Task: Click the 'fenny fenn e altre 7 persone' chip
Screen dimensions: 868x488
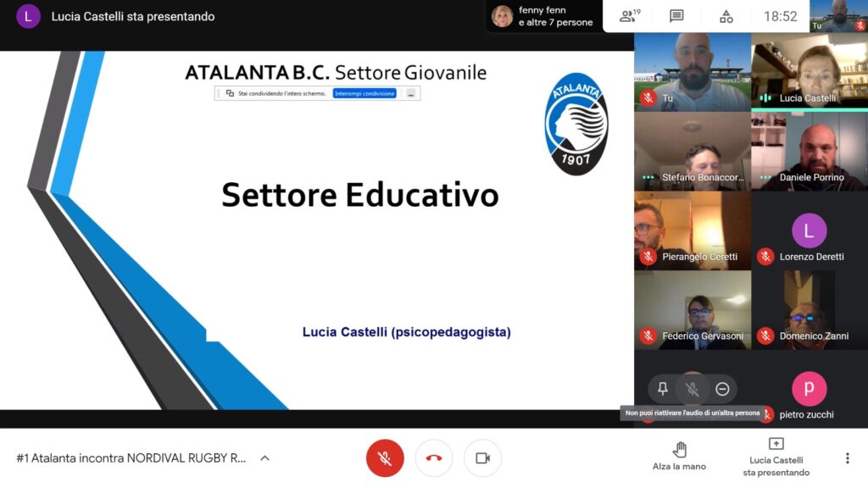Action: click(543, 17)
